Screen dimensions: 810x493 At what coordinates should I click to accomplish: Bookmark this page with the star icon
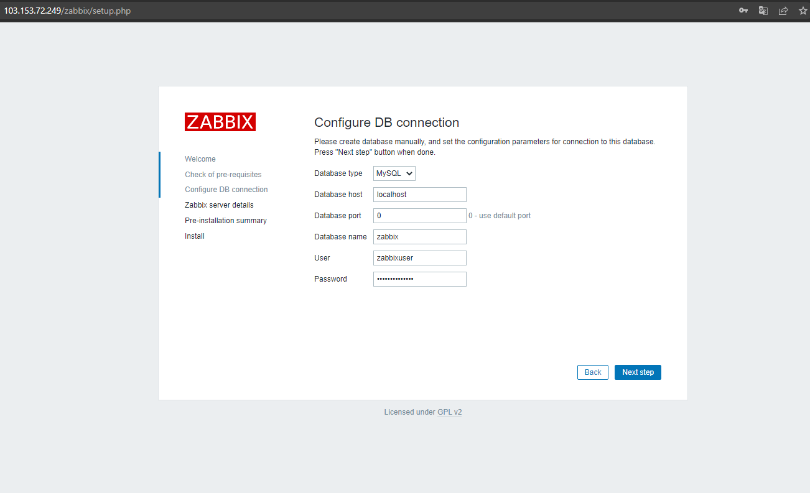(803, 10)
